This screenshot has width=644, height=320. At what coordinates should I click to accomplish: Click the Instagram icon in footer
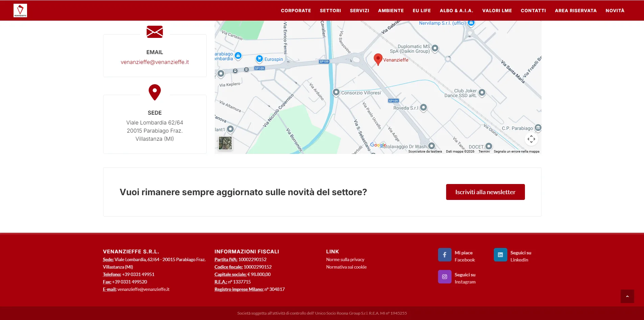coord(444,277)
